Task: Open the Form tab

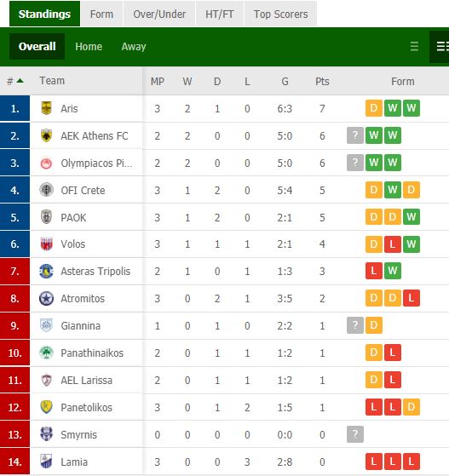Action: [101, 14]
